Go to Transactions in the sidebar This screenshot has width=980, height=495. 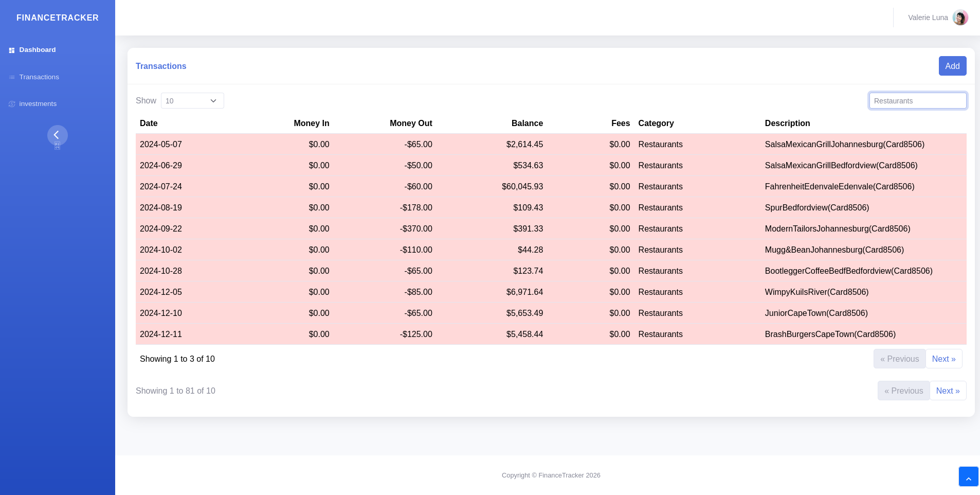click(39, 77)
